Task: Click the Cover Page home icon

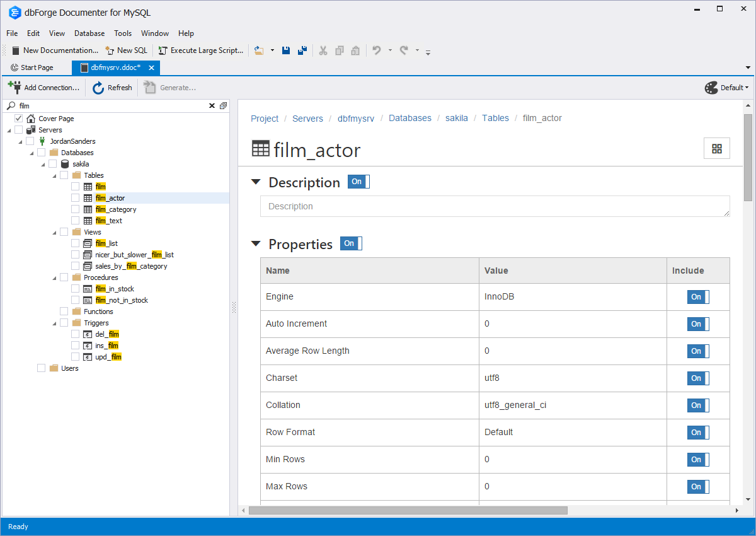Action: tap(31, 119)
